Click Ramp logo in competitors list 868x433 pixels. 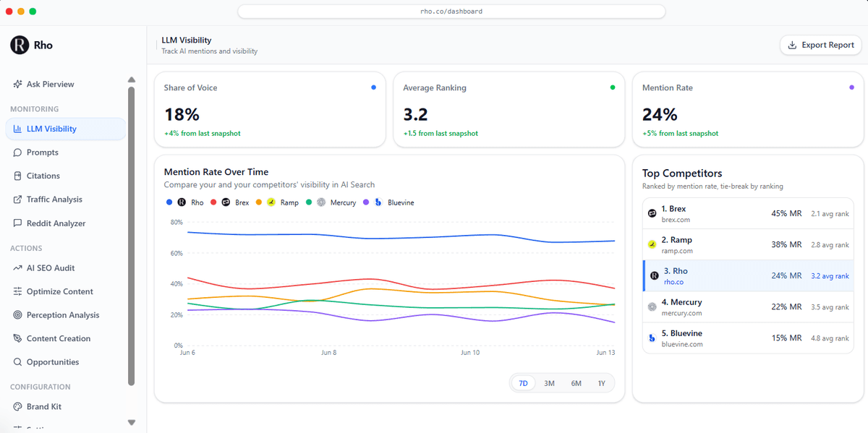[x=652, y=244]
